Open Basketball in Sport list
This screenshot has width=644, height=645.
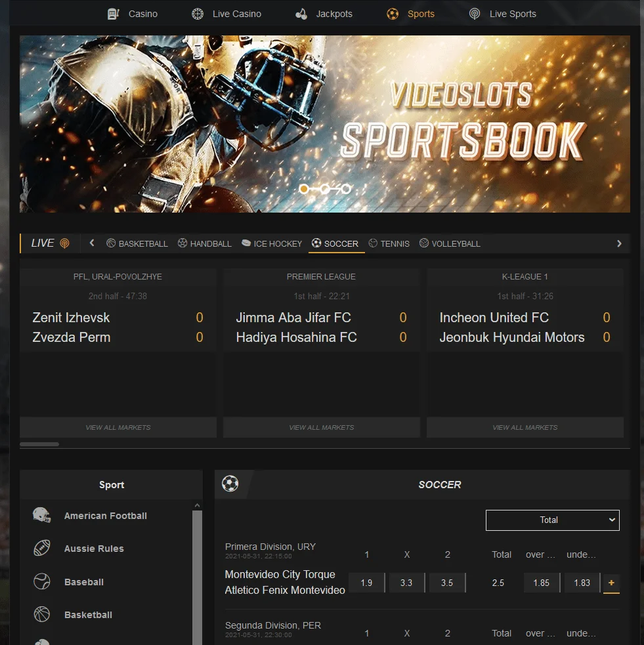(88, 615)
